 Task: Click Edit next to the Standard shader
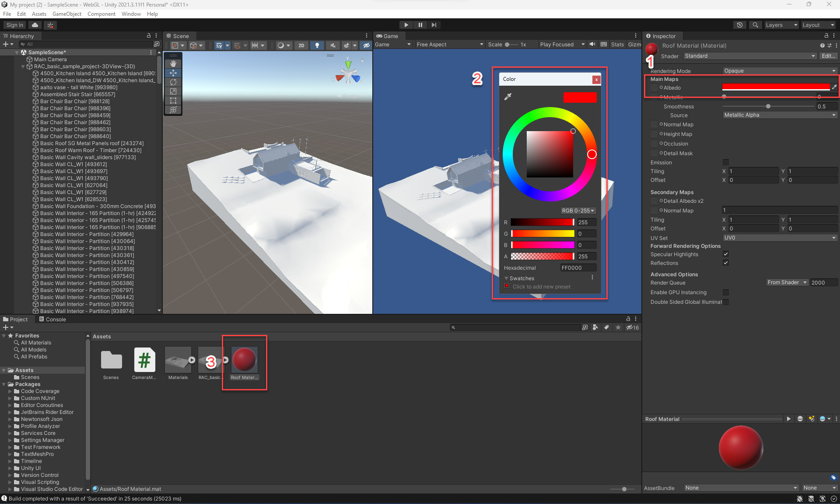[x=828, y=56]
